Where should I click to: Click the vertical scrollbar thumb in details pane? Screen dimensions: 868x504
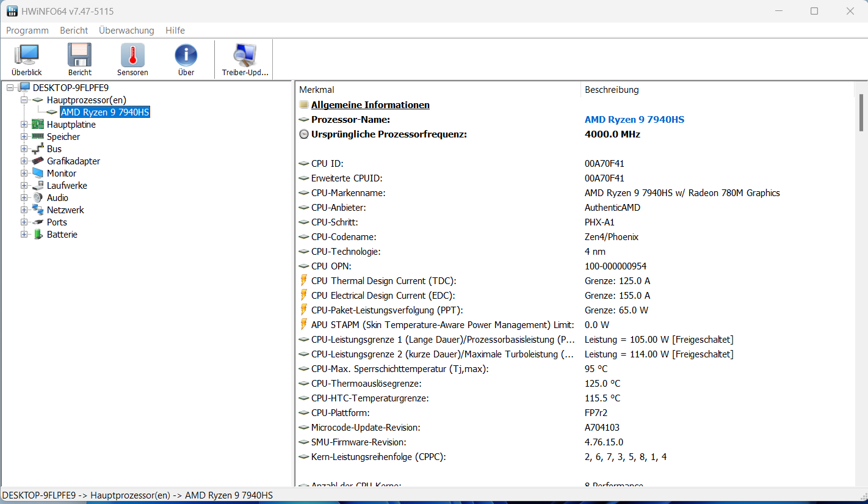(862, 112)
